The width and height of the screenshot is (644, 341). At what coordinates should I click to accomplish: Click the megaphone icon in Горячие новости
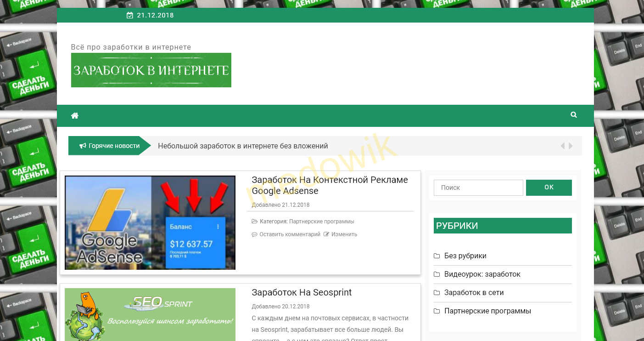coord(83,146)
